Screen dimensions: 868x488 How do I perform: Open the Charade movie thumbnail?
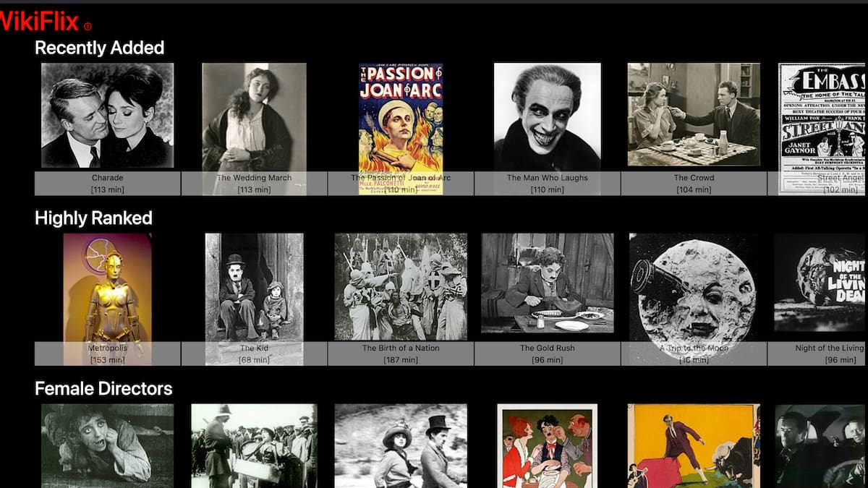(x=107, y=116)
